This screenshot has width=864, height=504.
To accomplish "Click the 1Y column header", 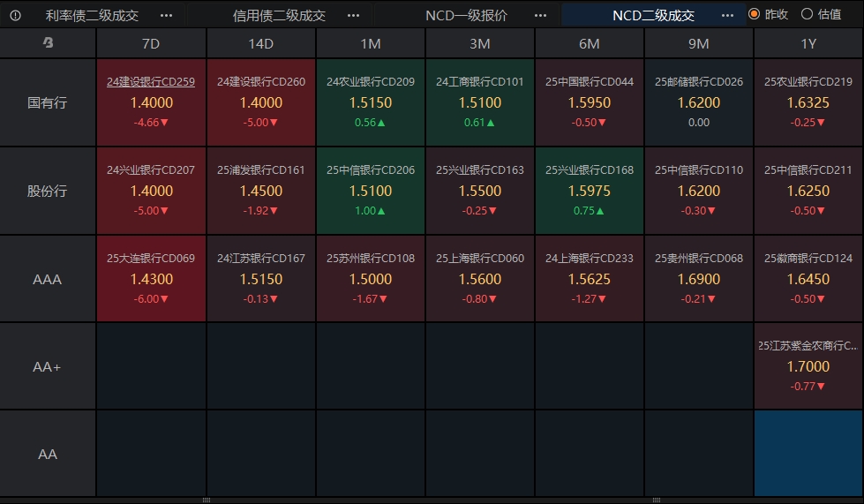I will 808,43.
